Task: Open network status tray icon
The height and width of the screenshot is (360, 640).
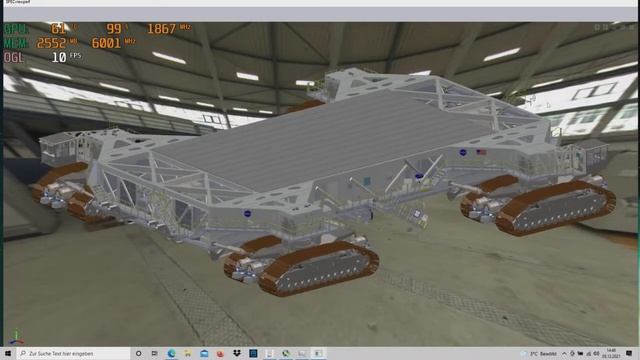Action: 589,354
